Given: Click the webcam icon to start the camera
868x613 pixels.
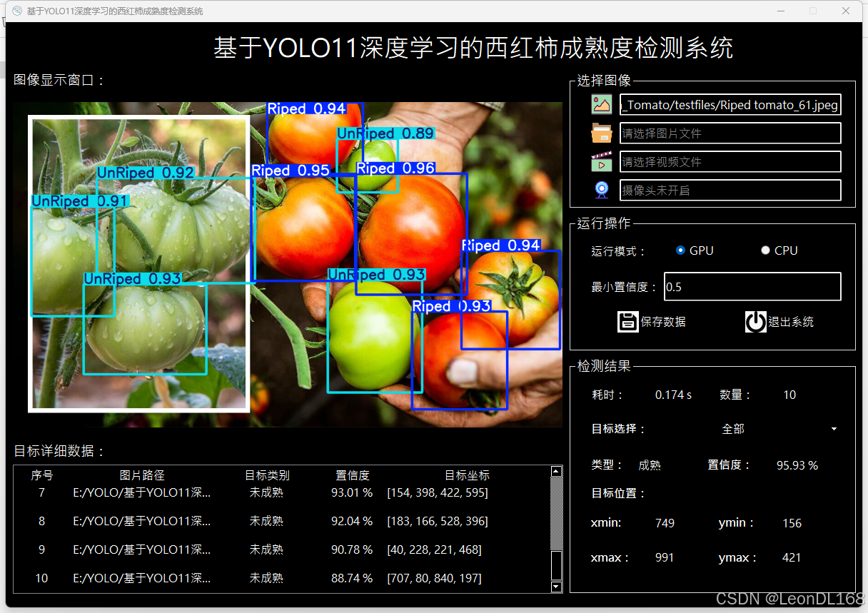Looking at the screenshot, I should [x=602, y=189].
